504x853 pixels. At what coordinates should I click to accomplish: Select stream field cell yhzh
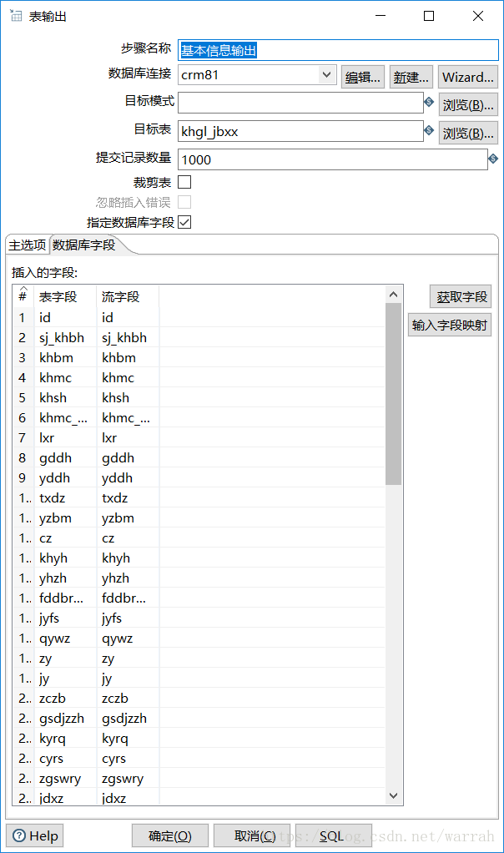coord(128,578)
